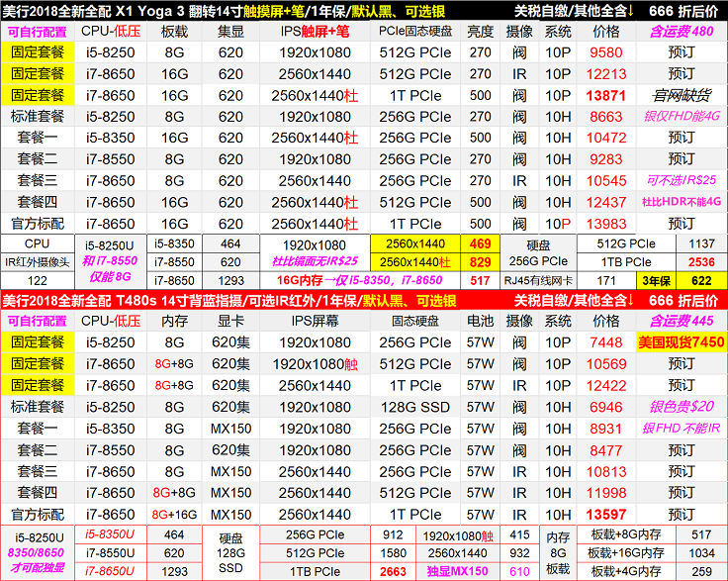Click the red 16G内存 restriction note
The image size is (728, 581).
point(359,280)
